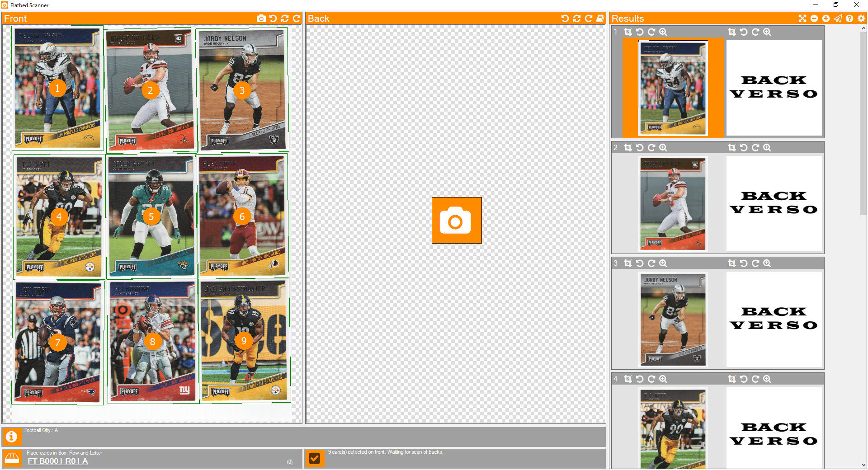Image resolution: width=868 pixels, height=470 pixels.
Task: Magnify result 1 back image
Action: [767, 32]
